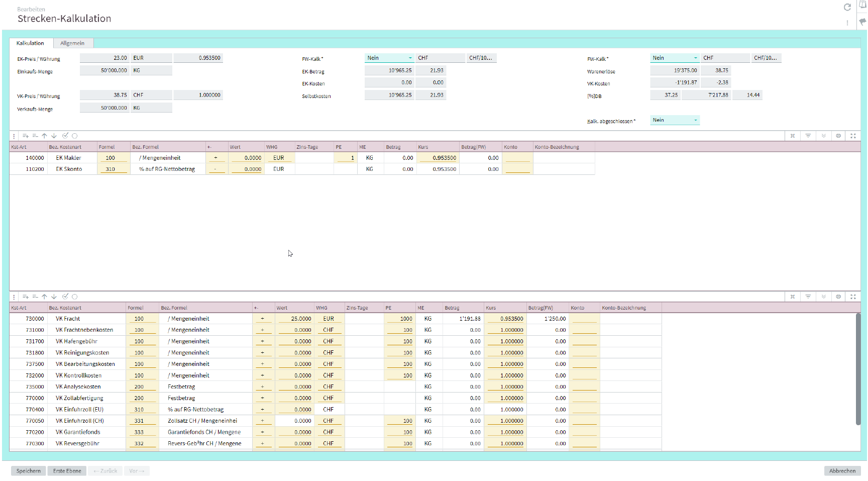Click the Wert field of EK Skonto row
Image resolution: width=868 pixels, height=481 pixels.
246,169
